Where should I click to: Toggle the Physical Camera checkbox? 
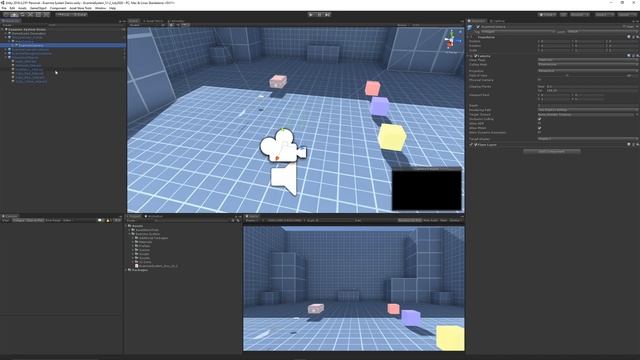coord(540,80)
